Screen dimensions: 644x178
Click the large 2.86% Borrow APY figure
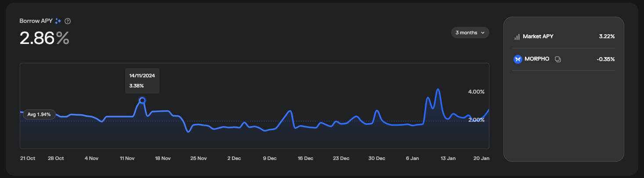[x=44, y=39]
